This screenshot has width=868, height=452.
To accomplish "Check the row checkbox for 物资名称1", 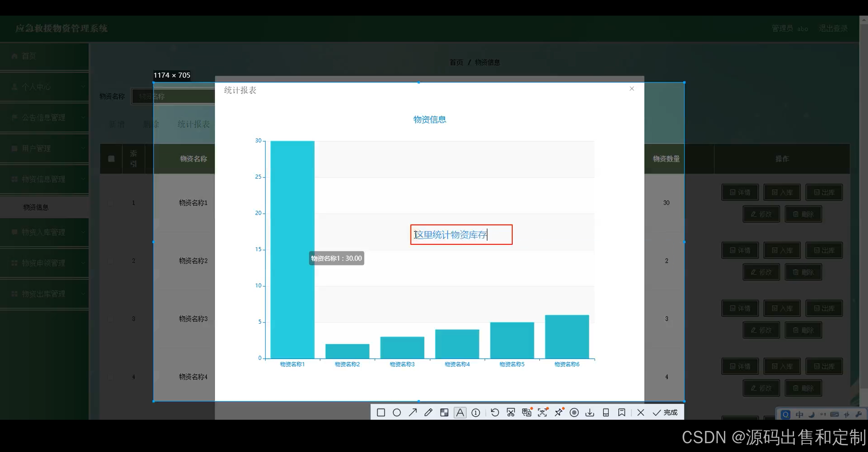I will pos(111,203).
